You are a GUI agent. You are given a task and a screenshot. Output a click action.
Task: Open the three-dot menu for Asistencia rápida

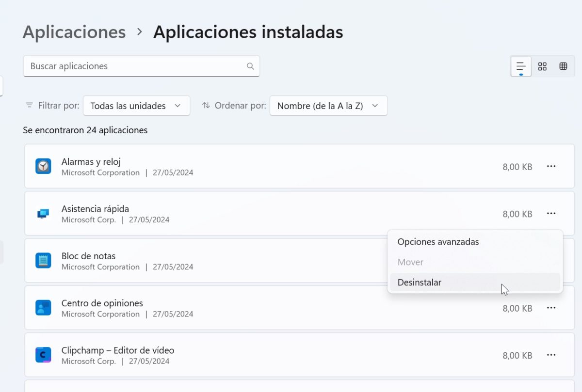click(x=551, y=213)
